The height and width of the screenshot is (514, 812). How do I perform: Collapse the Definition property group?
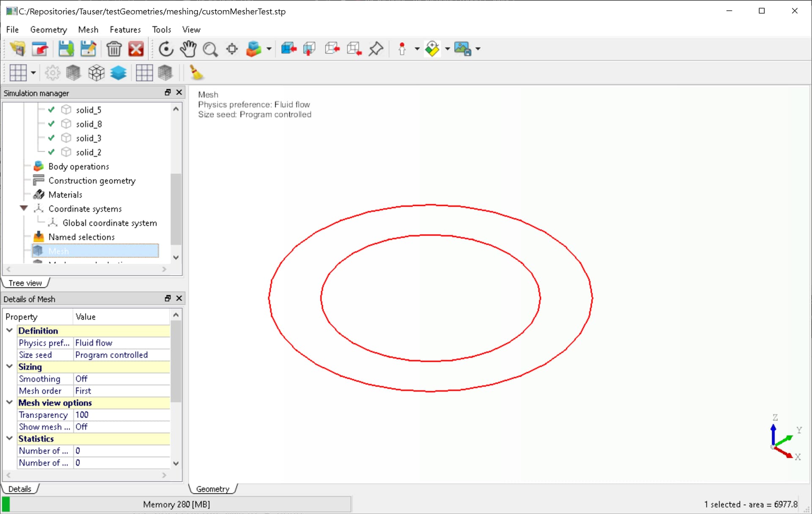(x=10, y=330)
